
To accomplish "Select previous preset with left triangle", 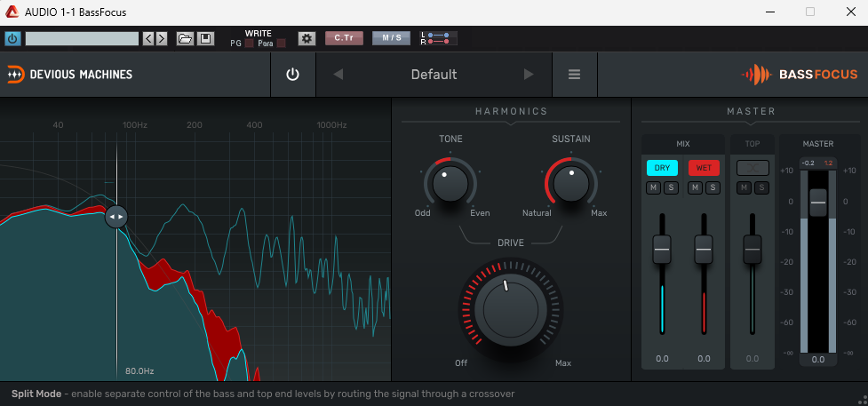I will (338, 75).
